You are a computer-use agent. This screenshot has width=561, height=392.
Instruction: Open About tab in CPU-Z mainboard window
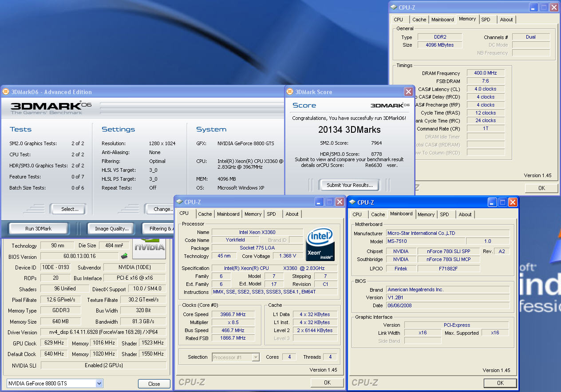coord(465,214)
